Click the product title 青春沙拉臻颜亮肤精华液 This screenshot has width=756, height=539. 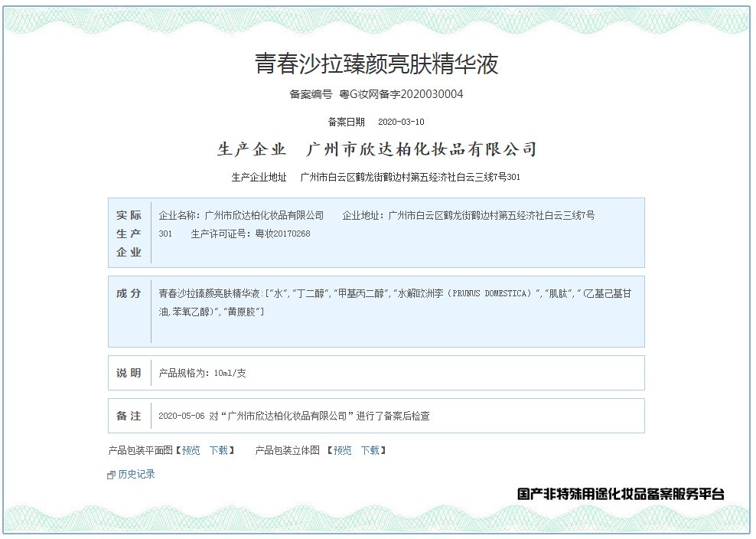point(376,64)
